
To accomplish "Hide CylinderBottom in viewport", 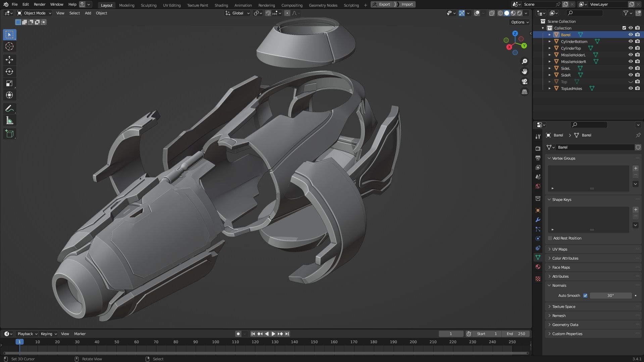I will (630, 41).
